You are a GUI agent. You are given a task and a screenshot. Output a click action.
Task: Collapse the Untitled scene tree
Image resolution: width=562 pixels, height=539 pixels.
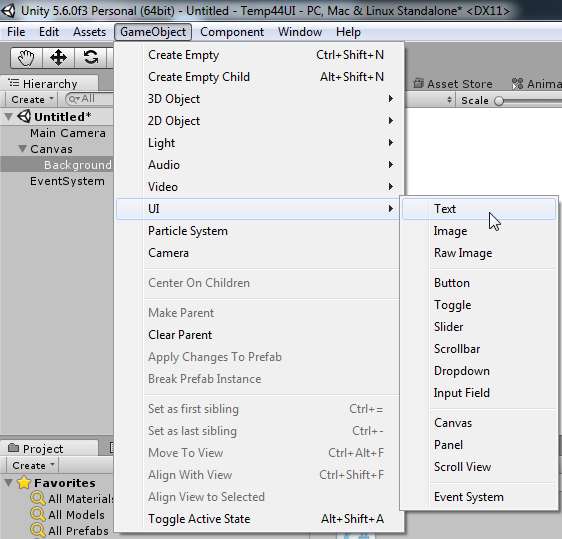[x=9, y=116]
